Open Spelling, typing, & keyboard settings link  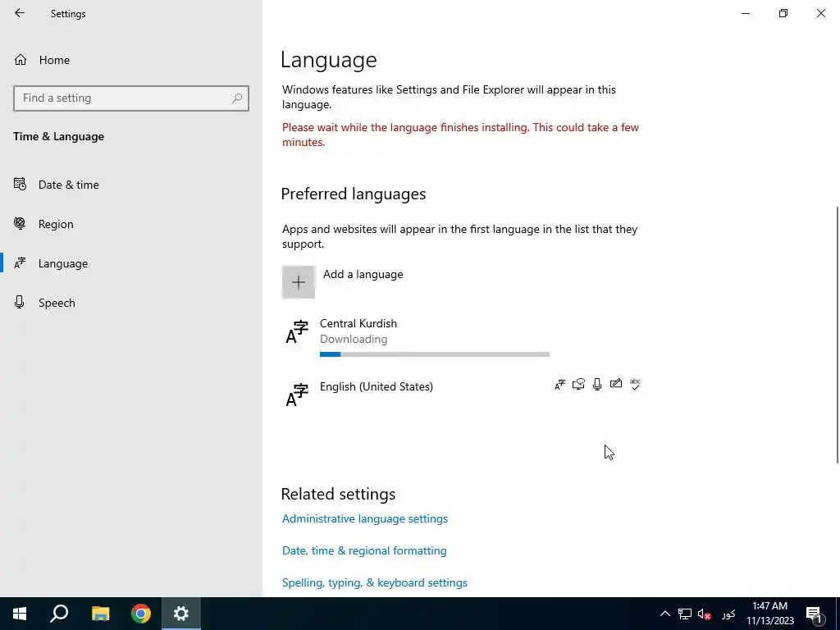point(374,583)
